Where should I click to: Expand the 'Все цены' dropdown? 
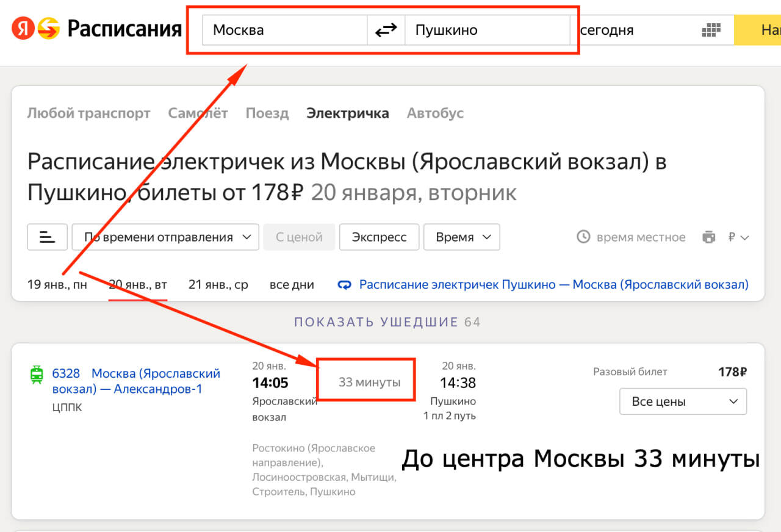[683, 401]
